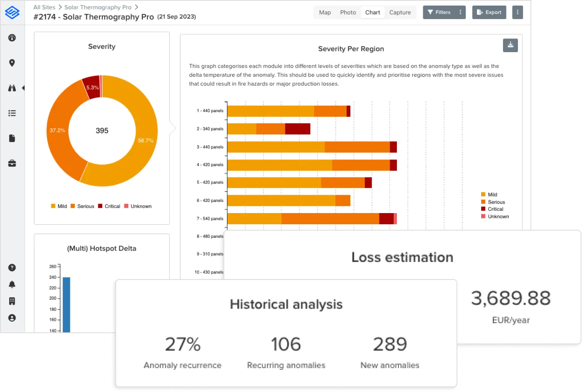
Task: Toggle Mild in bar chart legend
Action: click(489, 194)
